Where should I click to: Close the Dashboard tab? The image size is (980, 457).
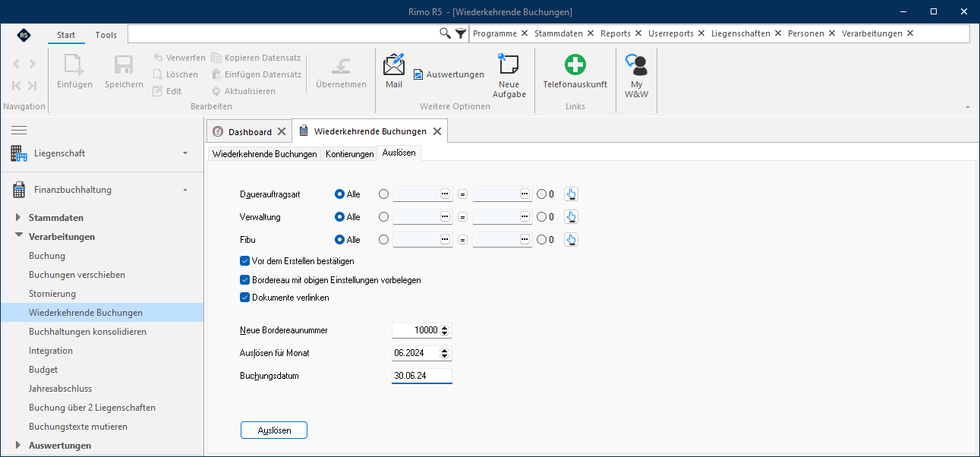(x=282, y=131)
